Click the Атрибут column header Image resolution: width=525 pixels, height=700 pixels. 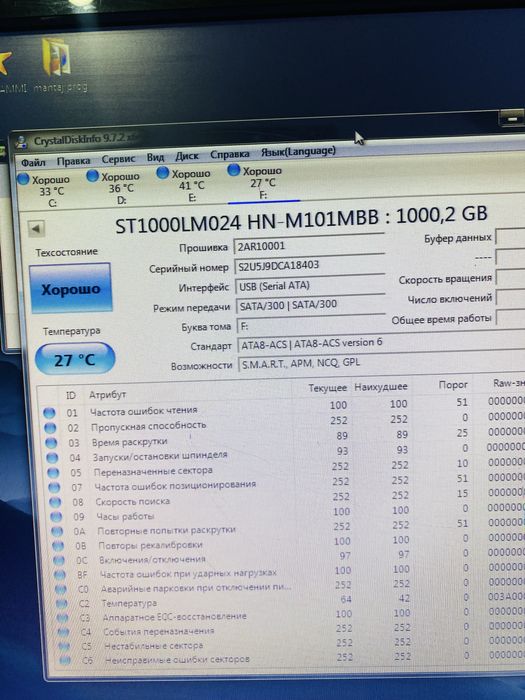click(x=107, y=395)
